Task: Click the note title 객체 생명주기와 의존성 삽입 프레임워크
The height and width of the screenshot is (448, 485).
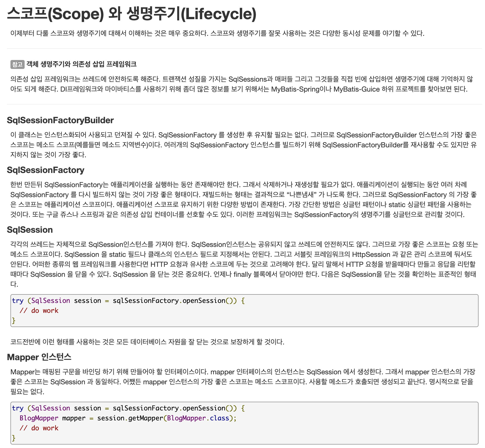Action: point(81,64)
